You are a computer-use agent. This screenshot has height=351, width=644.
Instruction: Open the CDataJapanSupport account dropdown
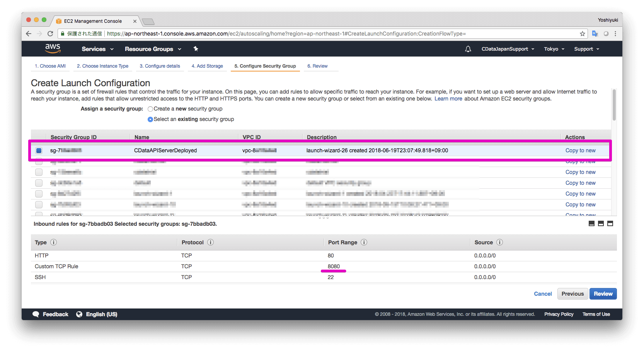pyautogui.click(x=508, y=49)
